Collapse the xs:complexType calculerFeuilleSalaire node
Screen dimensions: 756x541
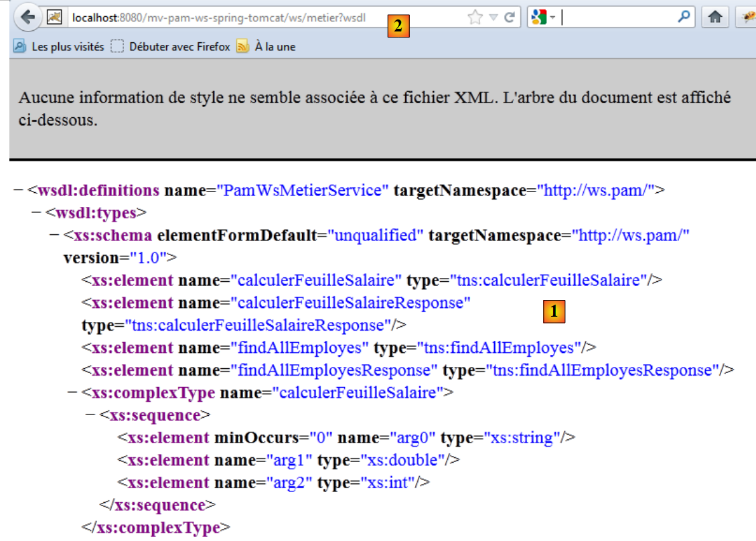[72, 392]
